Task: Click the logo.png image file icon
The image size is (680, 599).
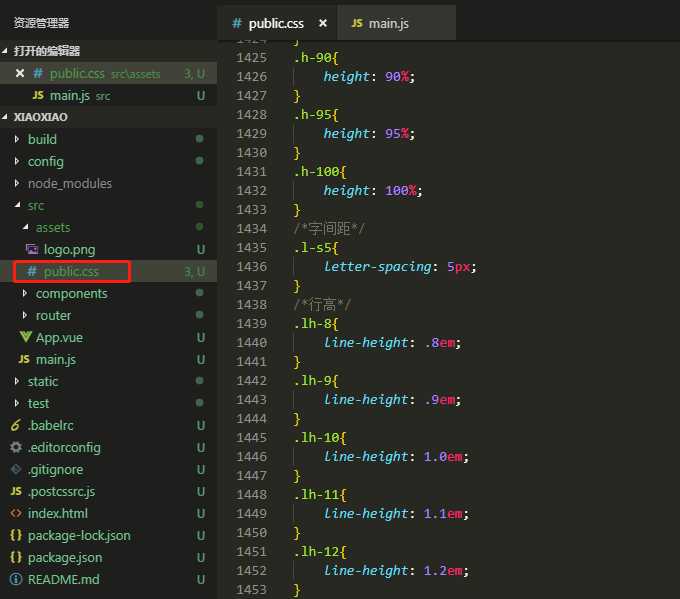Action: [32, 249]
